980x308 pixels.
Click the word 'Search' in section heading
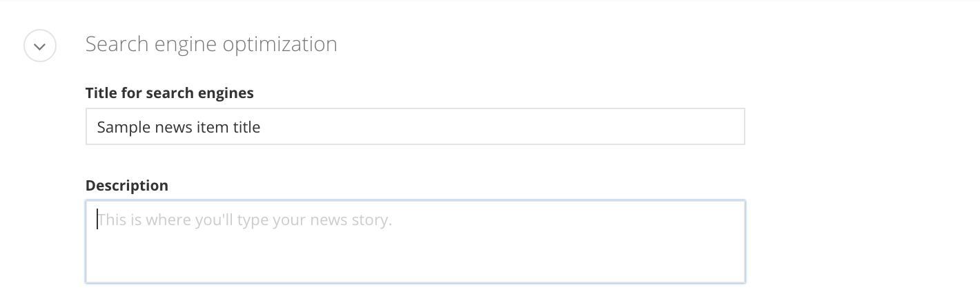click(115, 44)
